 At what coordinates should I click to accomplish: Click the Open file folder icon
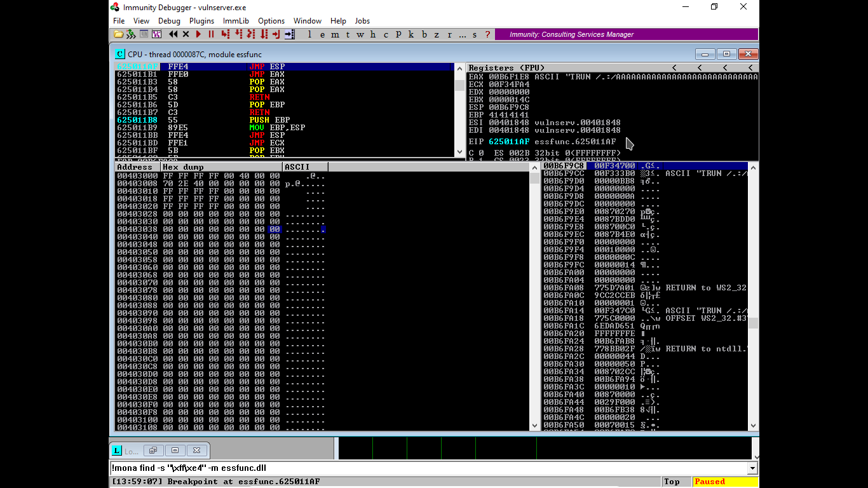119,34
